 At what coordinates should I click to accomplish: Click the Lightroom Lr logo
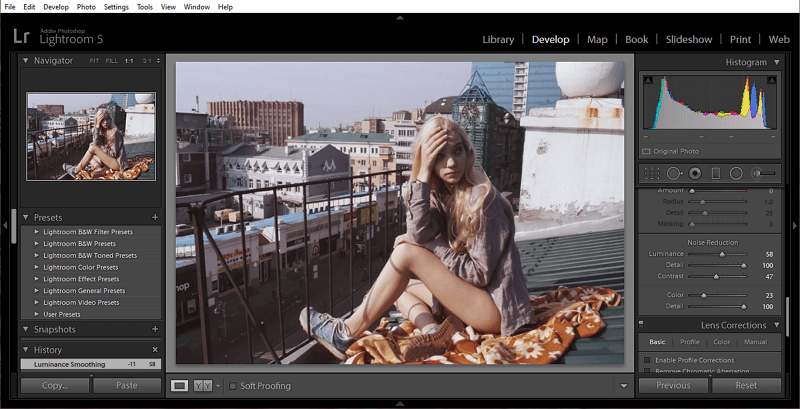point(21,37)
